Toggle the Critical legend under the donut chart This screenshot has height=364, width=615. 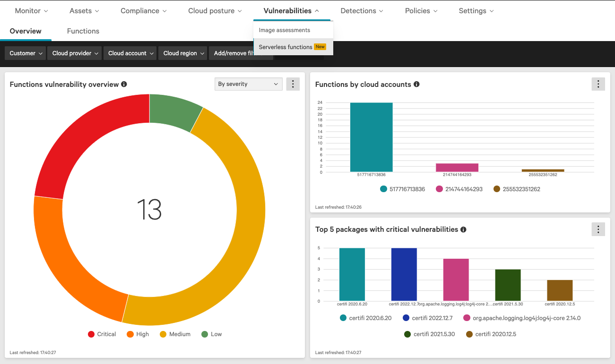click(101, 334)
